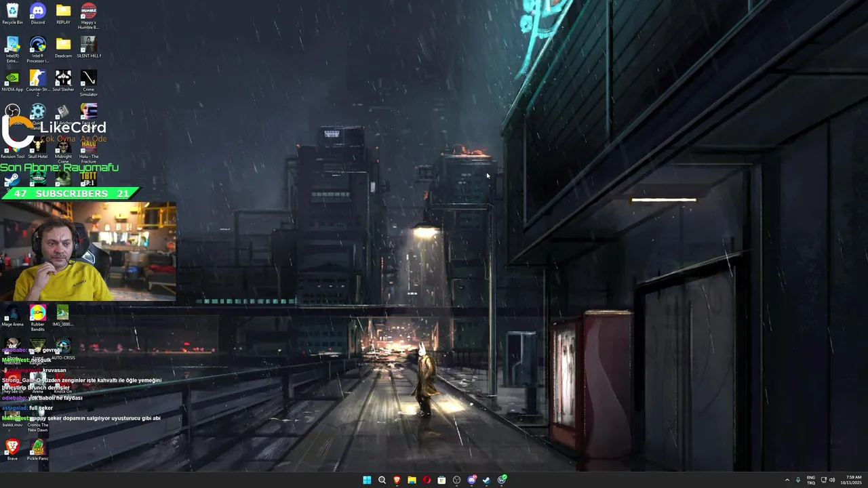Screen dimensions: 868x488
Task: Select the balkk.mov video file
Action: pos(12,419)
